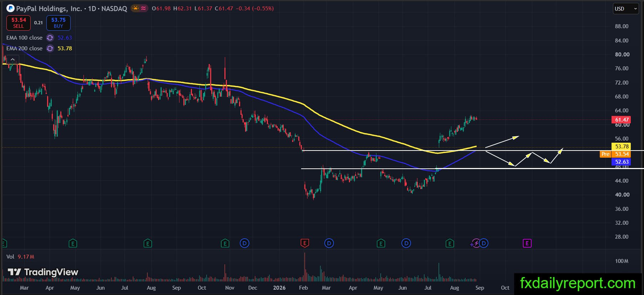Open the green earnings marker near May 2026
The height and width of the screenshot is (295, 644).
(381, 243)
